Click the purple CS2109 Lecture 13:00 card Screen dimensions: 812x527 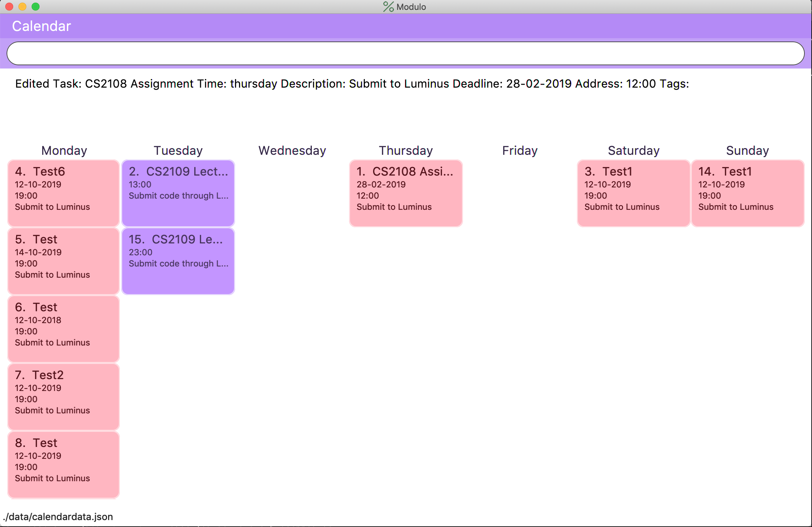pos(178,193)
